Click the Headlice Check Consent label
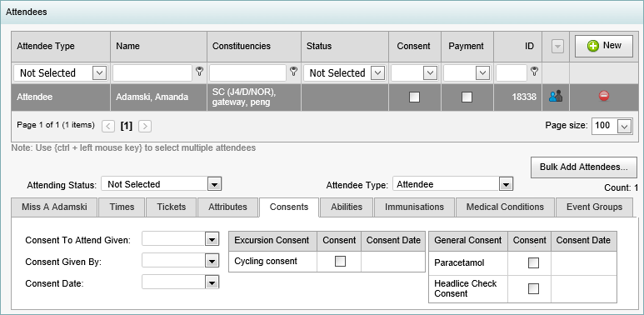This screenshot has height=315, width=644. pos(466,288)
